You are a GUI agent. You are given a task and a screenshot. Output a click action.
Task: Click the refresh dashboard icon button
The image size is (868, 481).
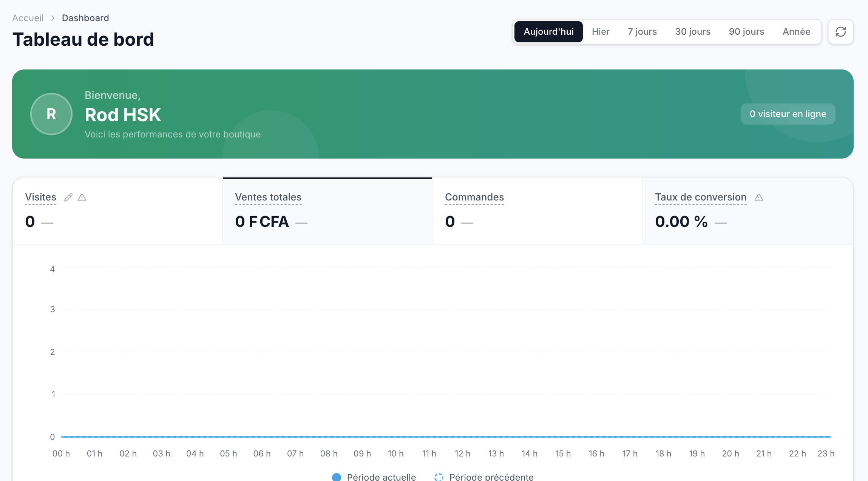click(x=840, y=32)
